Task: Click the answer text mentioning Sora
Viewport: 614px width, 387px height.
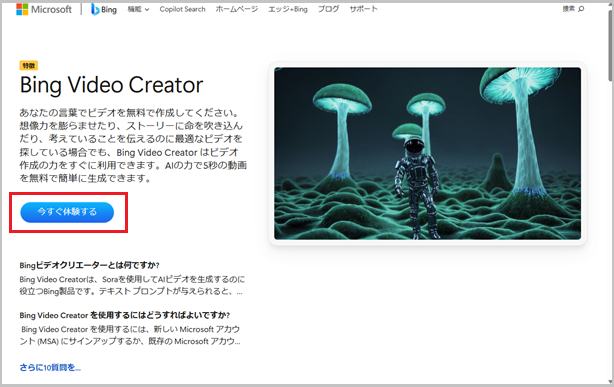Action: coord(132,286)
